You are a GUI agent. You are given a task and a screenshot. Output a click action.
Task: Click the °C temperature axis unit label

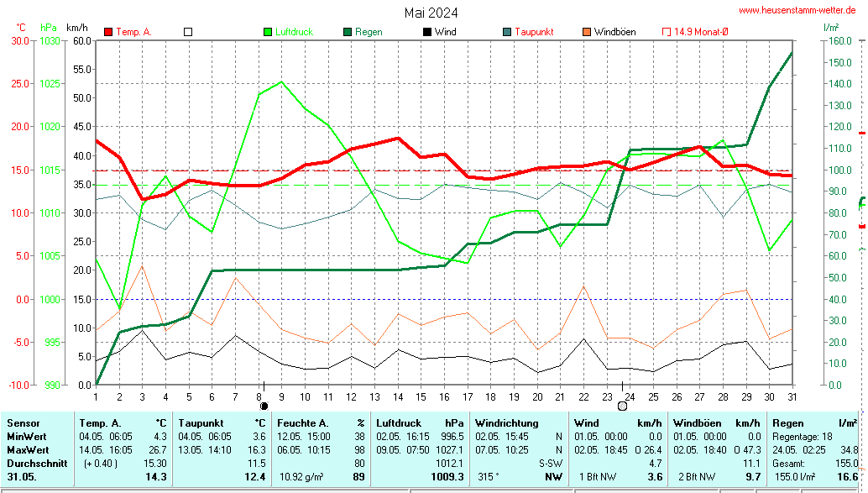(x=21, y=28)
